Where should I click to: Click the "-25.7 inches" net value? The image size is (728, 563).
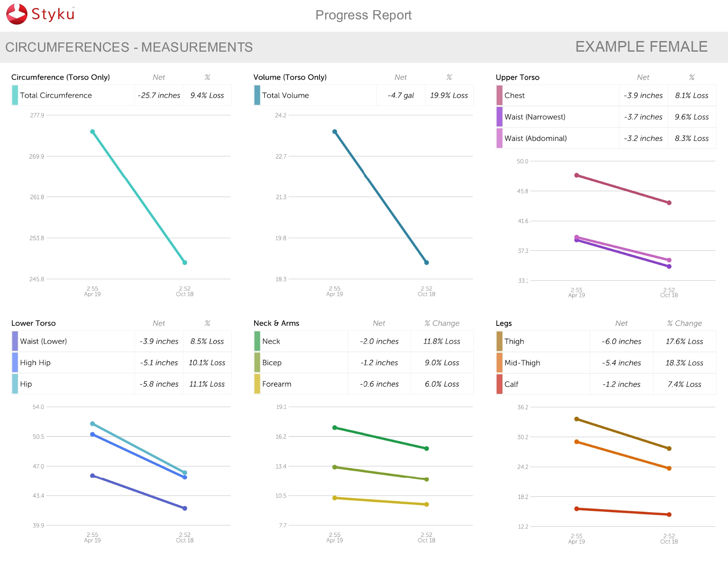click(x=159, y=95)
